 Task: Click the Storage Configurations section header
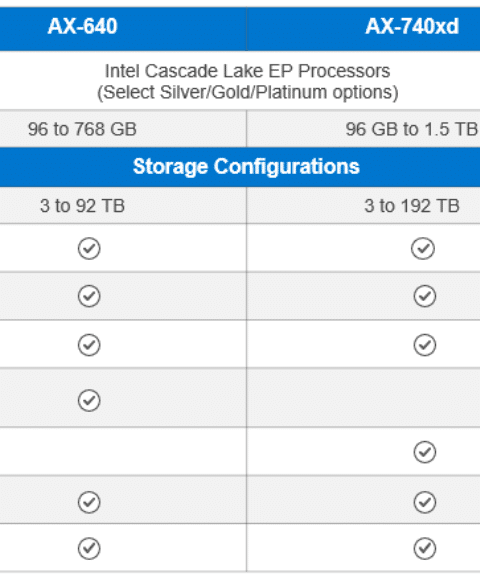pos(246,166)
